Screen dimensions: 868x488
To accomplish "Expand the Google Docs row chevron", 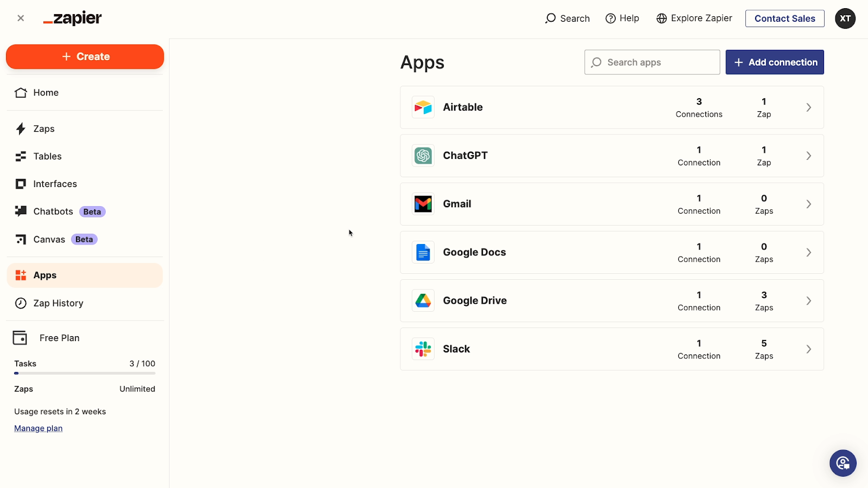I will coord(809,252).
